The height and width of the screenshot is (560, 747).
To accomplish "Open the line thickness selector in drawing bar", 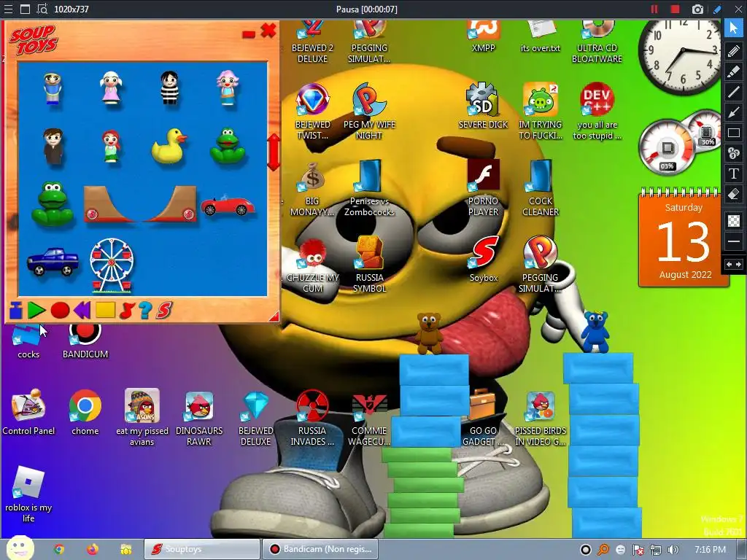I will (734, 241).
